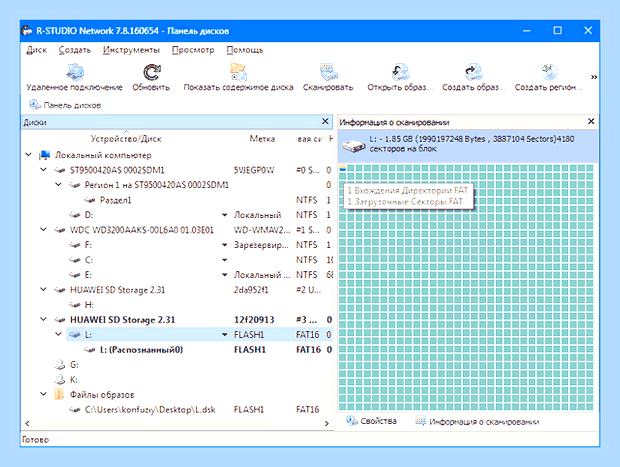Select optical drive K:
The image size is (620, 467).
pyautogui.click(x=73, y=380)
